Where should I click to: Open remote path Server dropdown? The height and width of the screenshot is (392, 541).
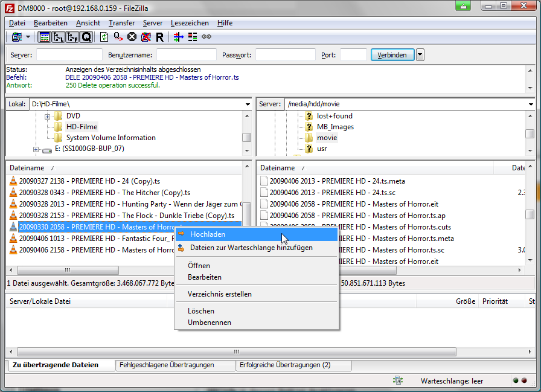click(531, 104)
